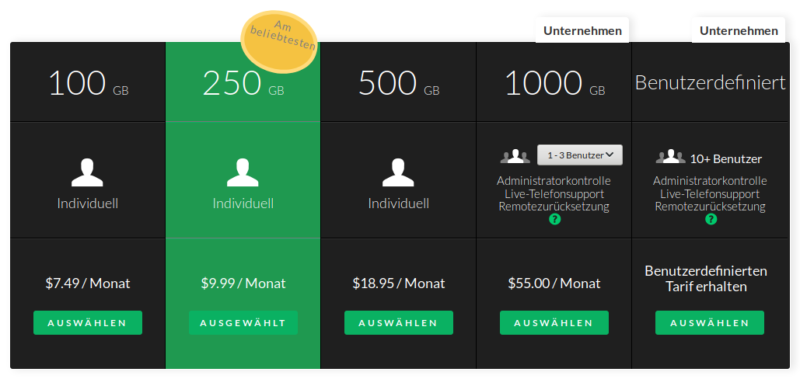The height and width of the screenshot is (379, 800).
Task: Select the 100 GB plan button
Action: point(88,323)
